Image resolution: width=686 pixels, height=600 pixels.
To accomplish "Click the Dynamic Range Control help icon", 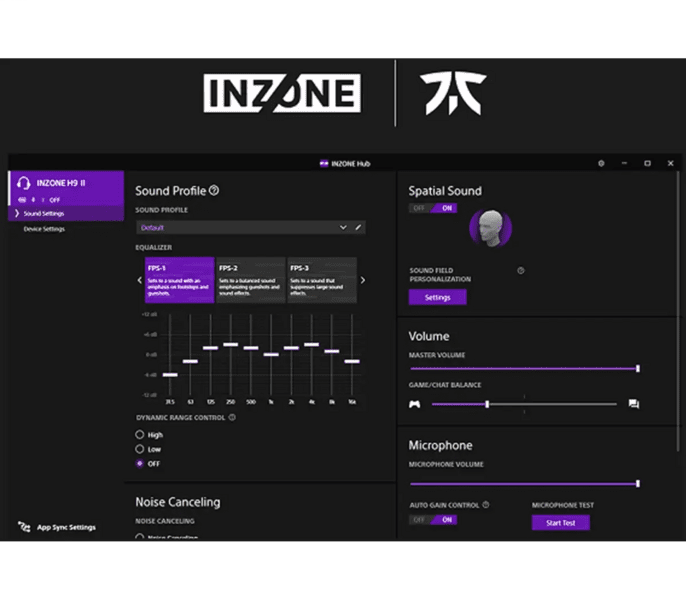I will [x=232, y=417].
